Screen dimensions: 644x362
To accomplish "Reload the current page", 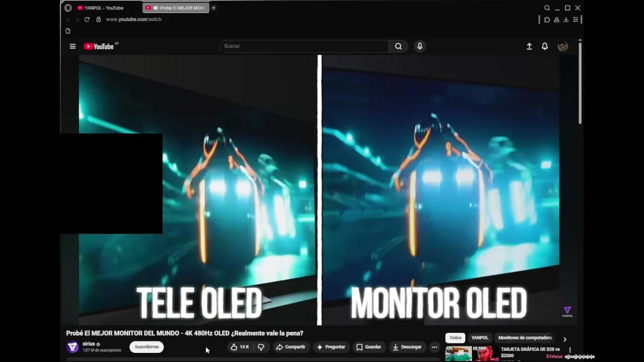I will [87, 20].
